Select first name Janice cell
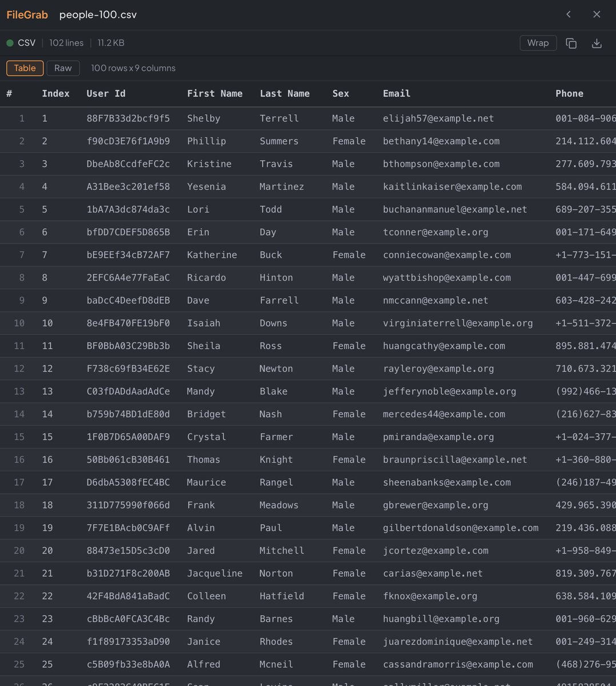The height and width of the screenshot is (686, 616). coord(203,642)
